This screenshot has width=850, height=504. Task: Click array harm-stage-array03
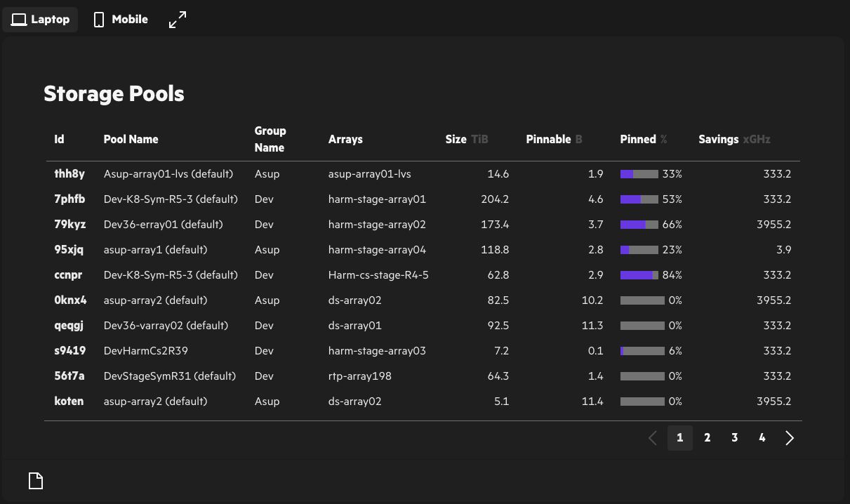[x=377, y=350]
